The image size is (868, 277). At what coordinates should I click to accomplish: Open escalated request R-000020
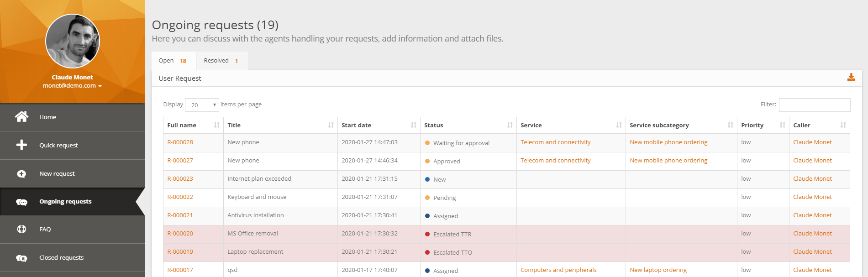[180, 234]
